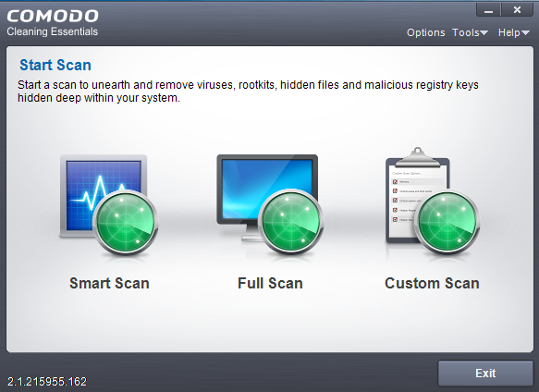The image size is (539, 392).
Task: Expand the arrow next to Tools
Action: point(484,33)
